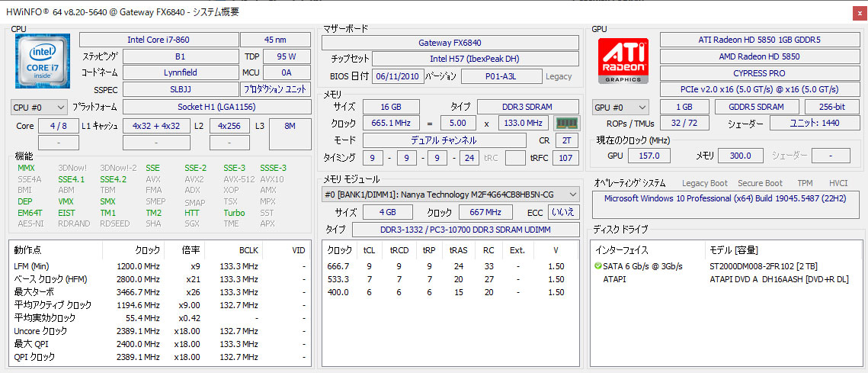Click the BIOS version P01-A3L field
This screenshot has width=868, height=373.
(501, 76)
